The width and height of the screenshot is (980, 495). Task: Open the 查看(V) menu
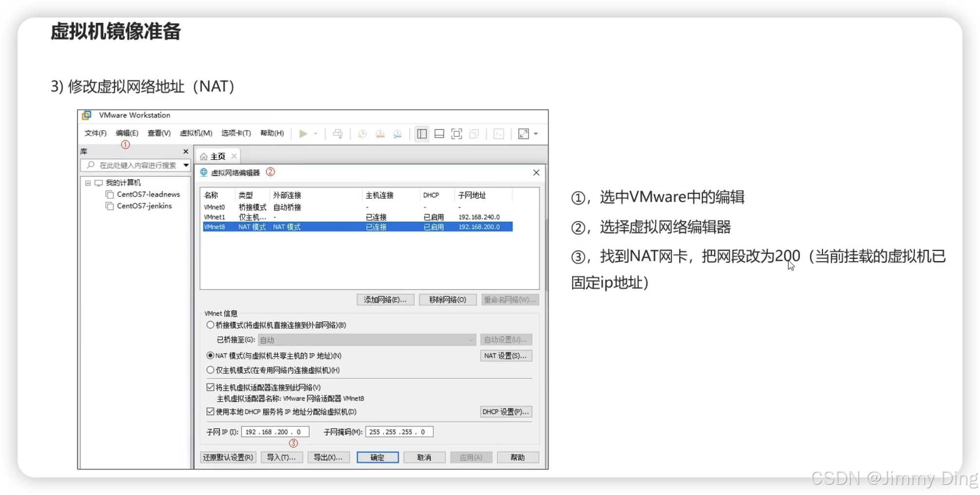pyautogui.click(x=159, y=133)
